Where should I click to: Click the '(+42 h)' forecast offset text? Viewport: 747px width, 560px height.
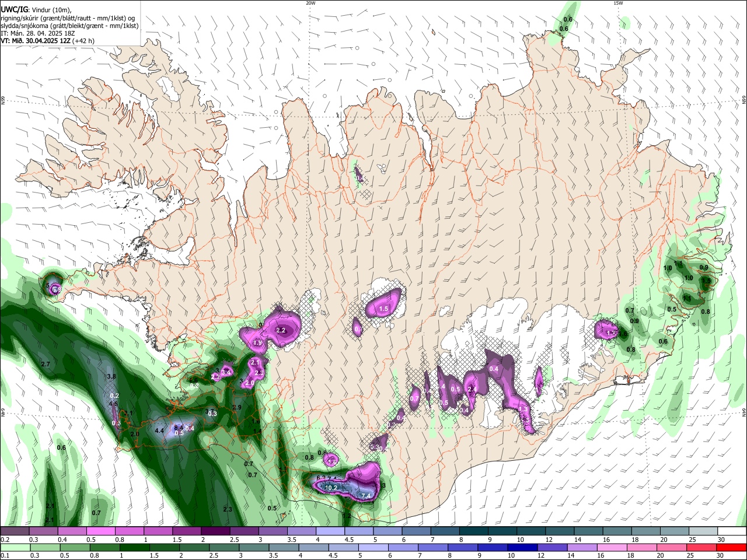click(x=84, y=41)
